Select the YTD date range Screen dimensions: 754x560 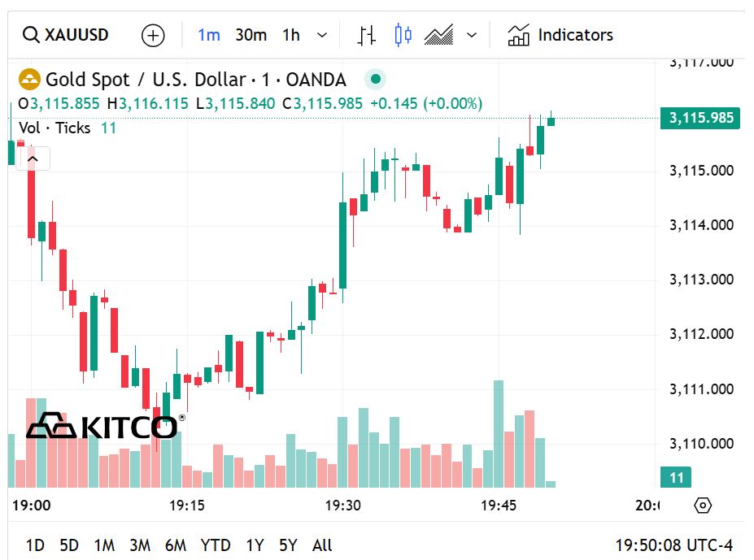[x=216, y=545]
